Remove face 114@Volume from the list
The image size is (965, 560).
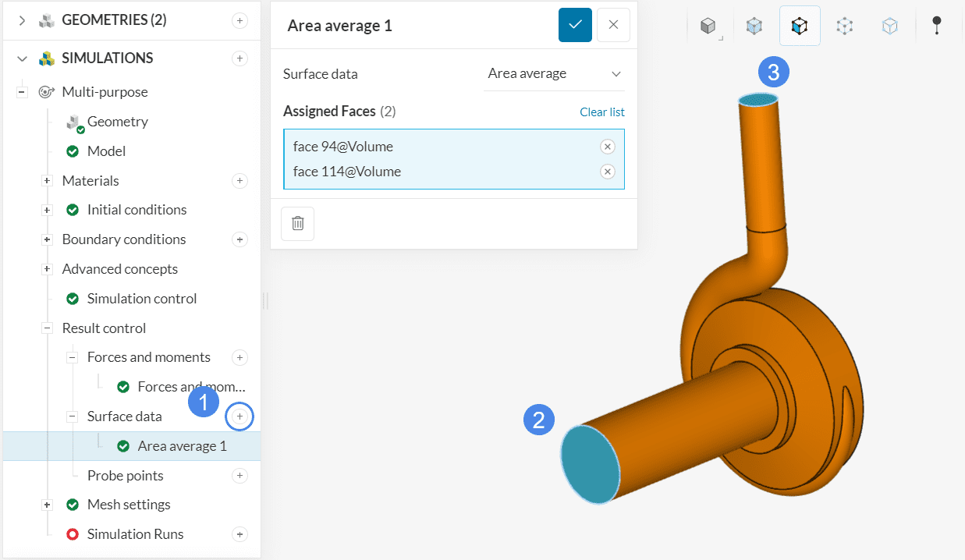[608, 172]
